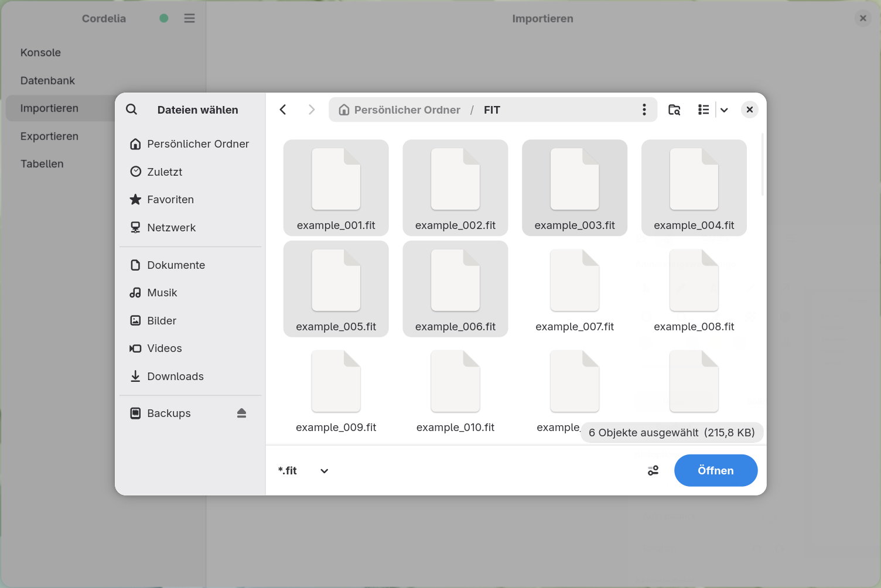The height and width of the screenshot is (588, 881).
Task: Select Netzwerk in the sidebar
Action: tap(190, 227)
